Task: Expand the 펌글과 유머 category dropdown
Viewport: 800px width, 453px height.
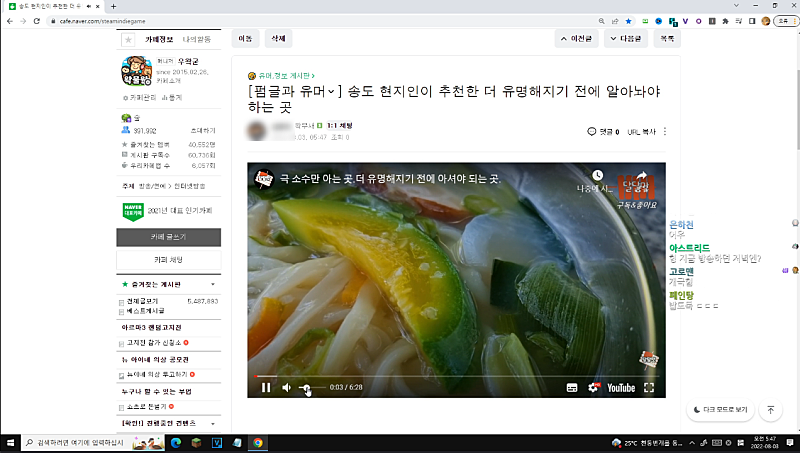Action: [x=331, y=92]
